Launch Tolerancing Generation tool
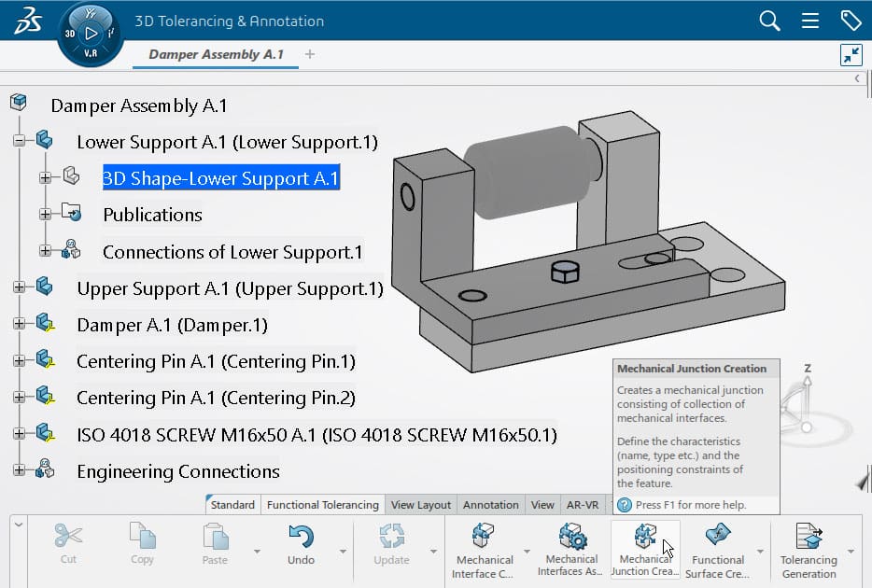The image size is (872, 588). (x=809, y=551)
